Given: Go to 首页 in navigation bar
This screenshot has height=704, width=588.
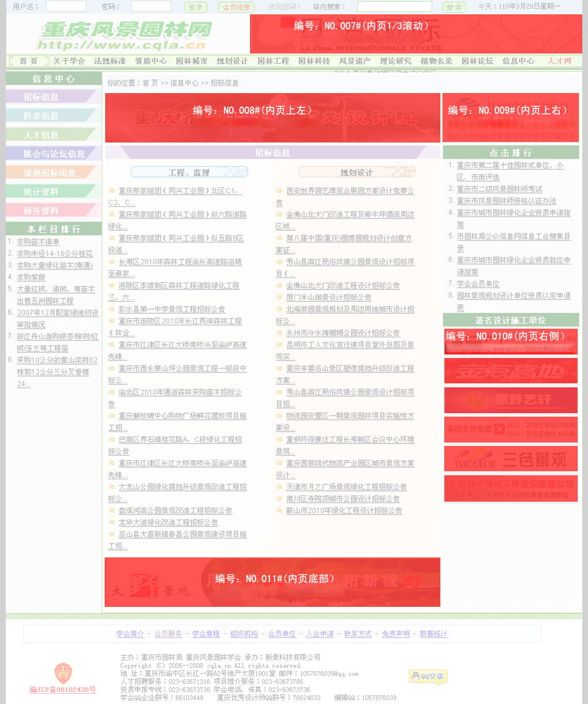Looking at the screenshot, I should click(x=28, y=61).
